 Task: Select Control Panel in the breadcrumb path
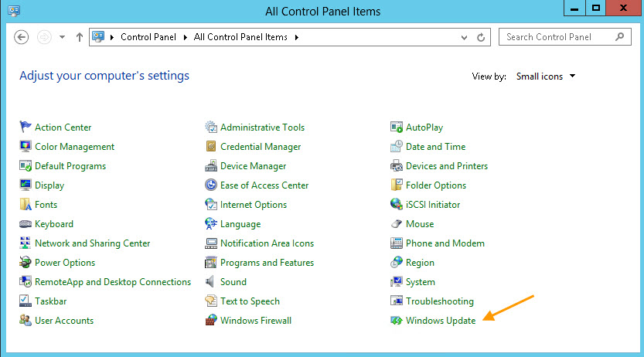148,37
